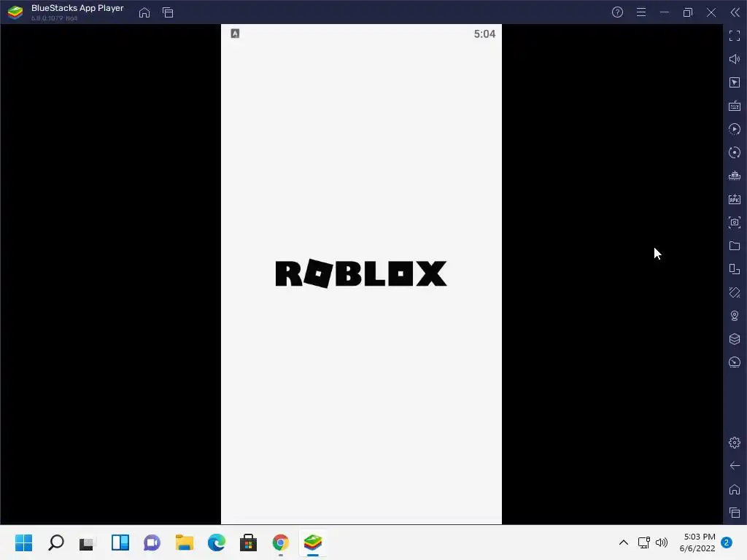Open the macro recorder play icon
This screenshot has width=747, height=560.
click(735, 129)
